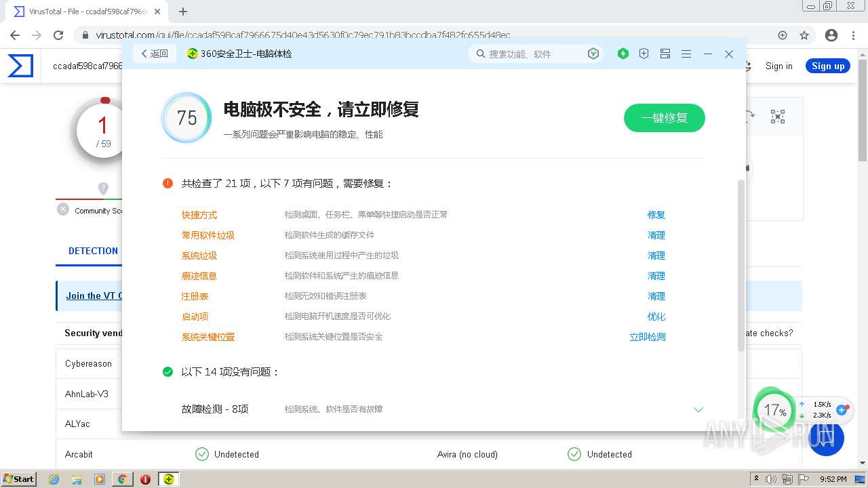Click the Action Center flag tray icon

point(804,479)
